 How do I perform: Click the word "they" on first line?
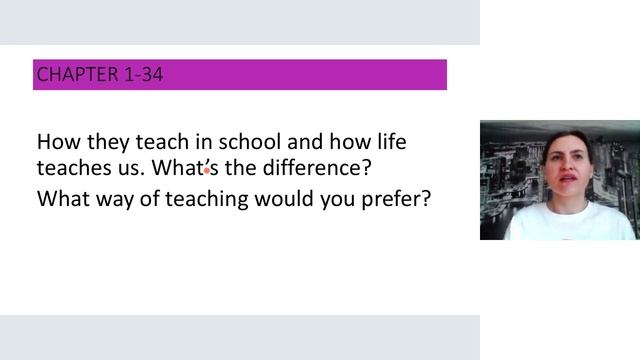pos(108,142)
